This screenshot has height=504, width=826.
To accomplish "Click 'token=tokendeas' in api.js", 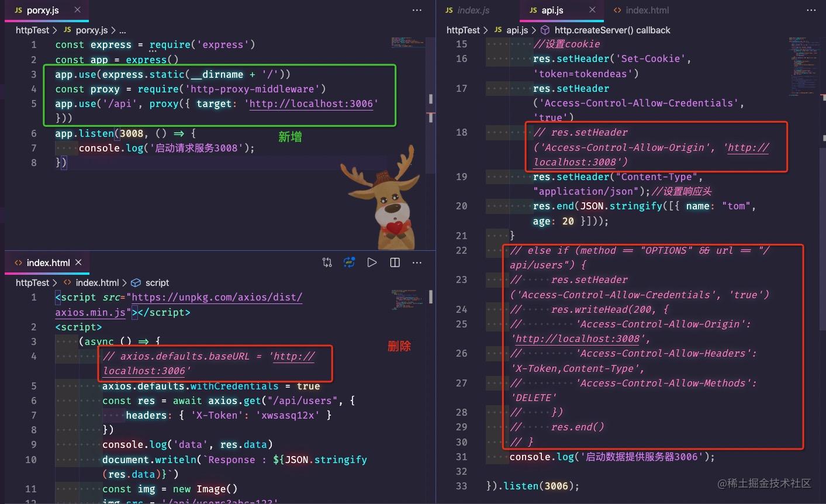I will pyautogui.click(x=583, y=74).
